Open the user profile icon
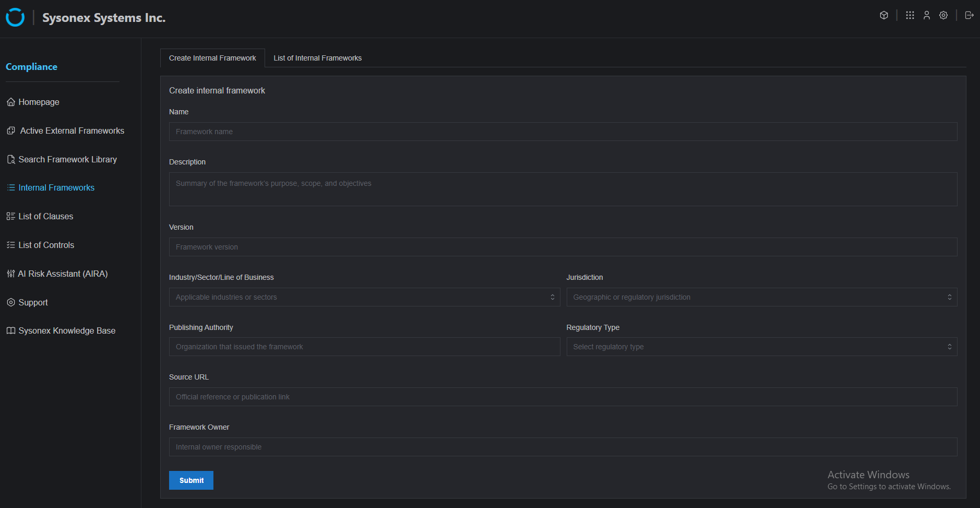This screenshot has width=980, height=508. [x=927, y=15]
